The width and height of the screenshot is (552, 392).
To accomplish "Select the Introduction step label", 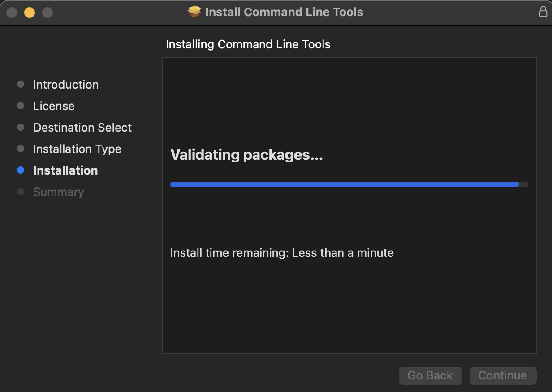I will click(66, 85).
